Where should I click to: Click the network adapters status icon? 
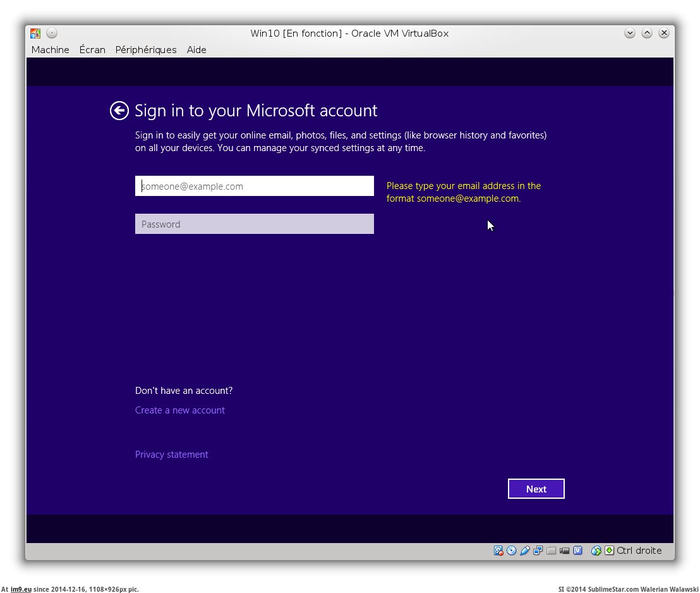pos(538,551)
